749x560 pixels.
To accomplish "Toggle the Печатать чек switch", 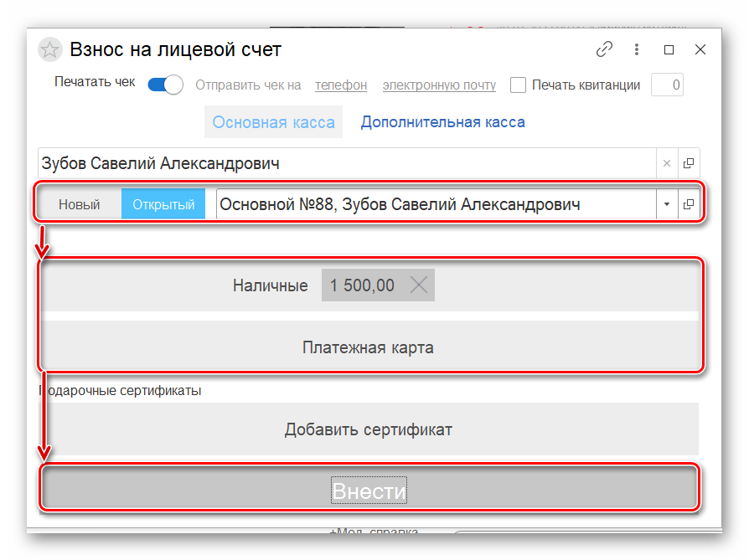I will tap(165, 85).
